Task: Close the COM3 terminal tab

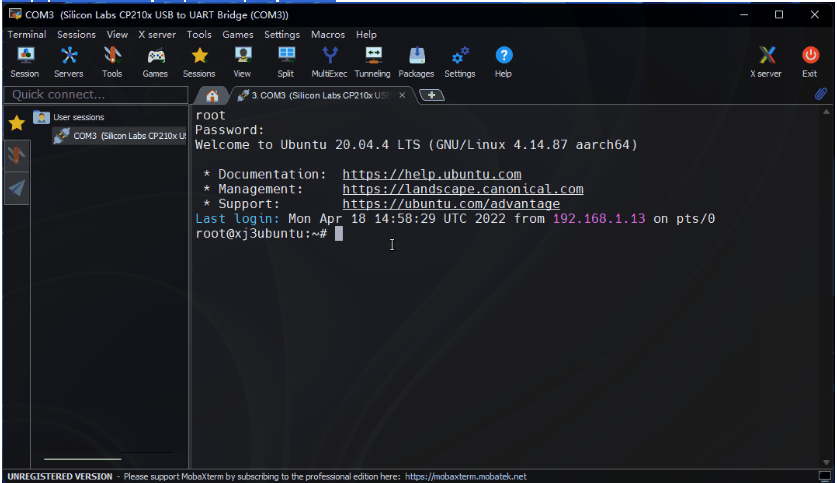Action: click(402, 95)
